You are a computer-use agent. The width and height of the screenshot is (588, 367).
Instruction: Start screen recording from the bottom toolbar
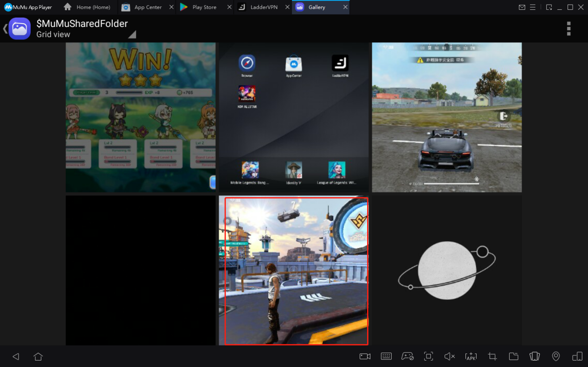tap(365, 356)
